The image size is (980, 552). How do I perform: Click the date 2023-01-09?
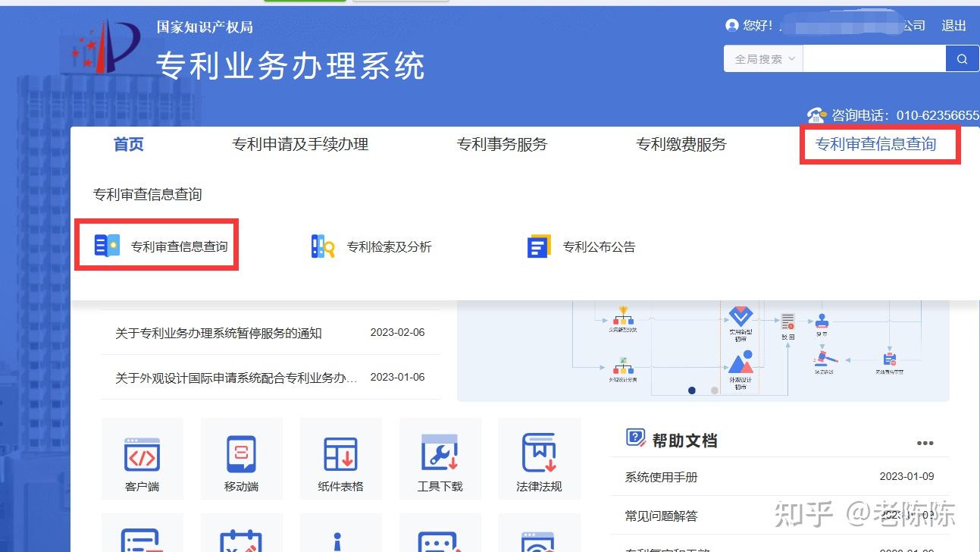point(906,476)
